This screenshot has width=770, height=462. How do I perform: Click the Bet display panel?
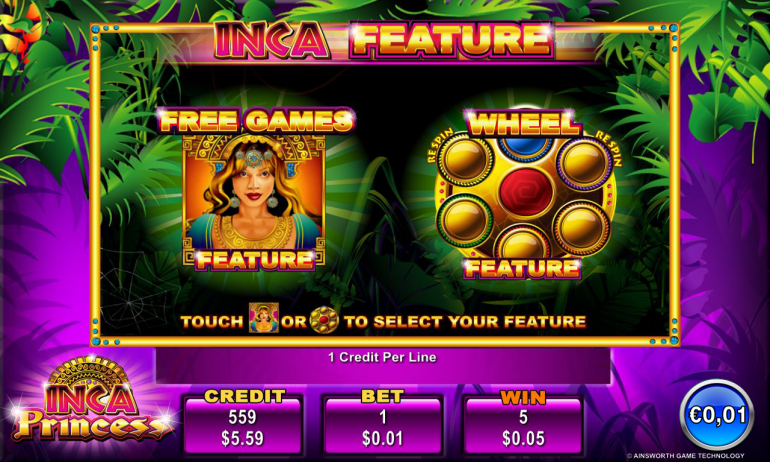(383, 423)
